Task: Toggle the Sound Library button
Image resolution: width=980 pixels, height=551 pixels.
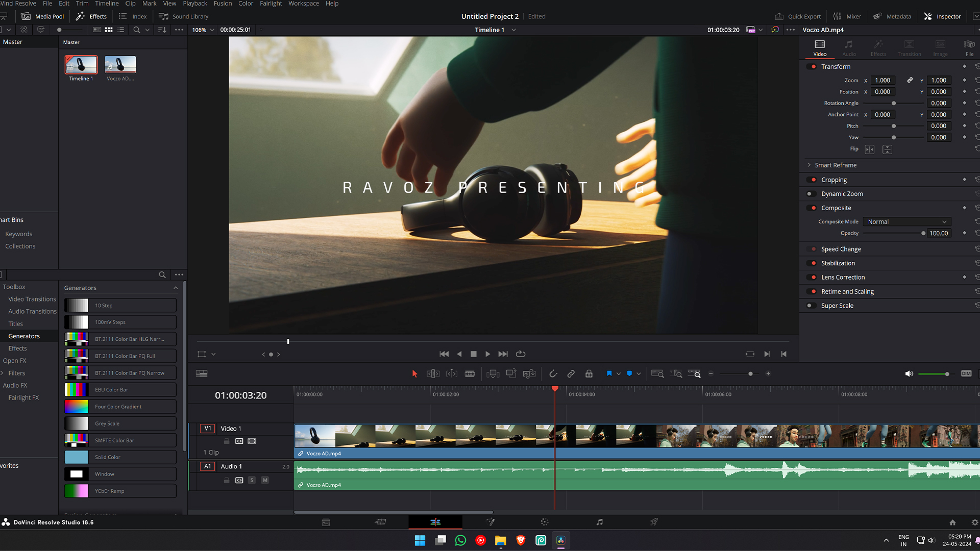Action: [183, 16]
